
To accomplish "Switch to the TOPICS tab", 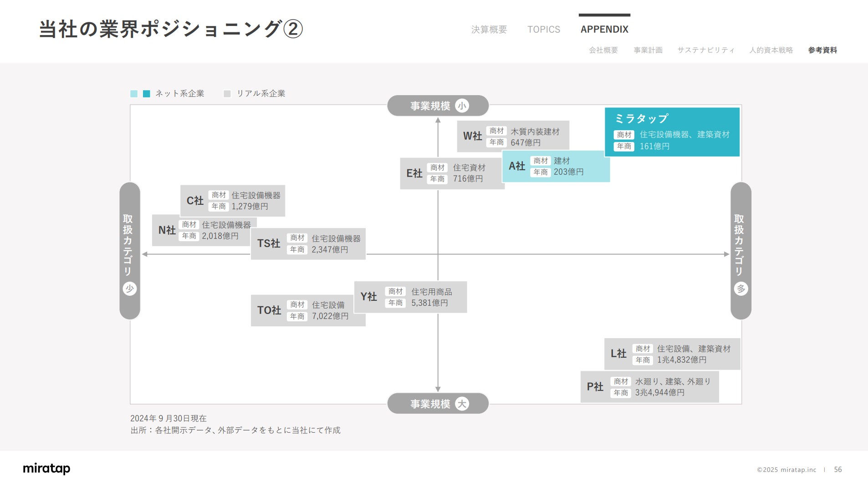I will (544, 29).
